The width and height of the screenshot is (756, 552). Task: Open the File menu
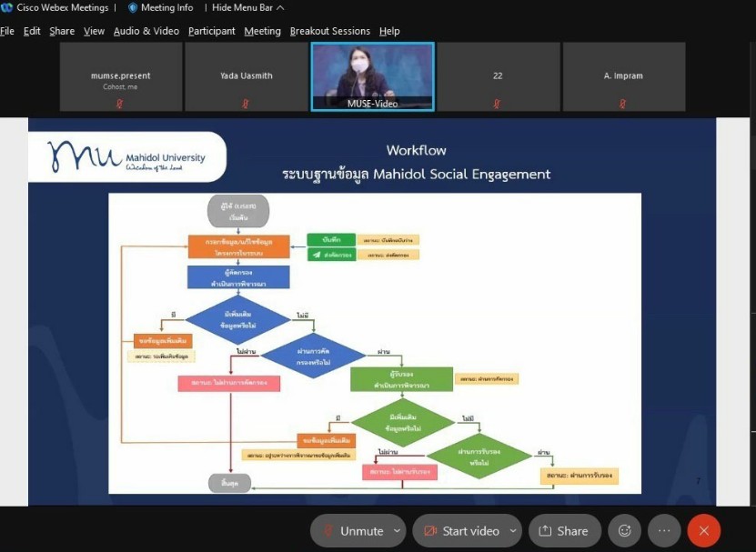coord(7,31)
